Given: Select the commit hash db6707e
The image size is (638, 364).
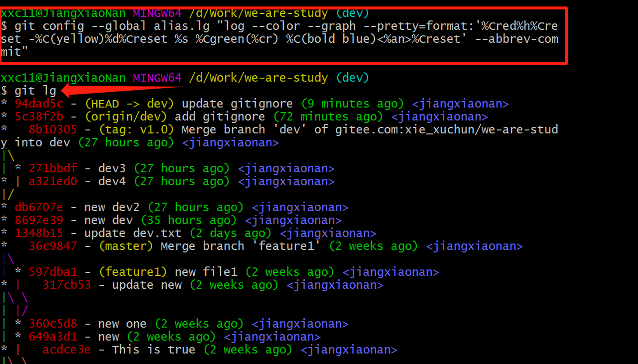Looking at the screenshot, I should tap(39, 207).
